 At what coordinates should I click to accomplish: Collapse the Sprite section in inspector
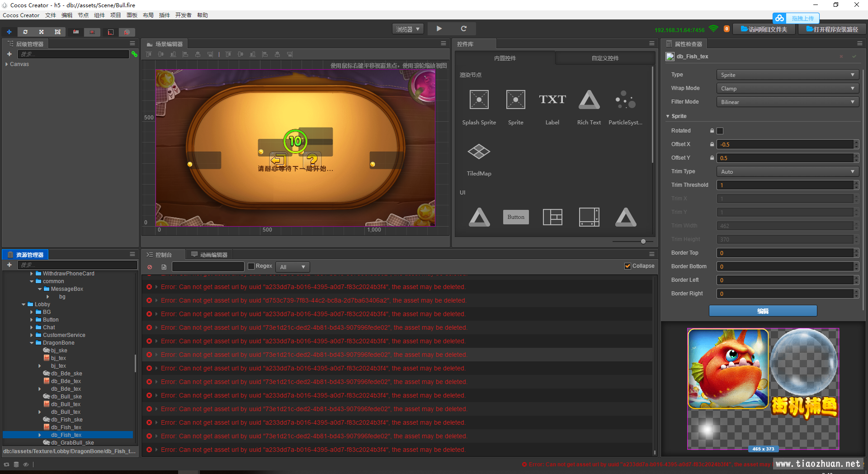(x=668, y=116)
